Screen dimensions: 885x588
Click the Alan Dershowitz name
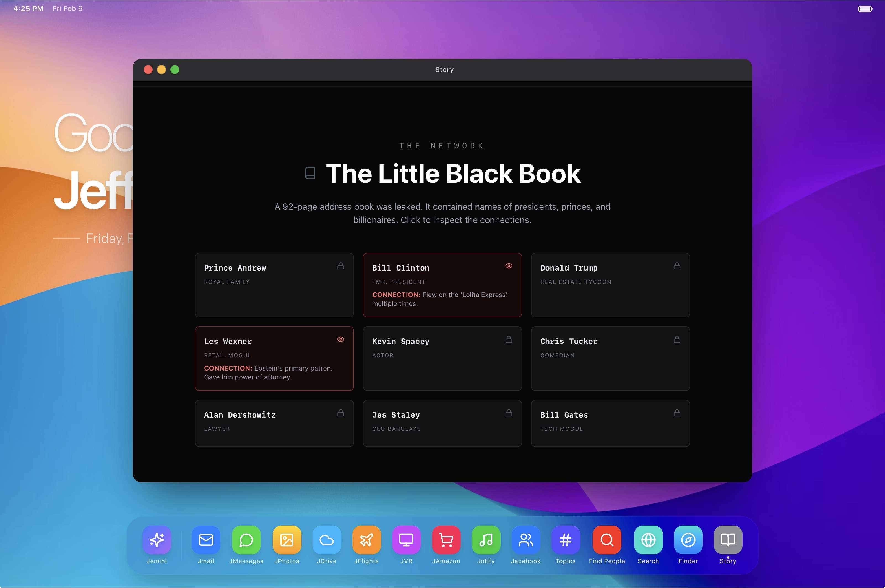[240, 415]
